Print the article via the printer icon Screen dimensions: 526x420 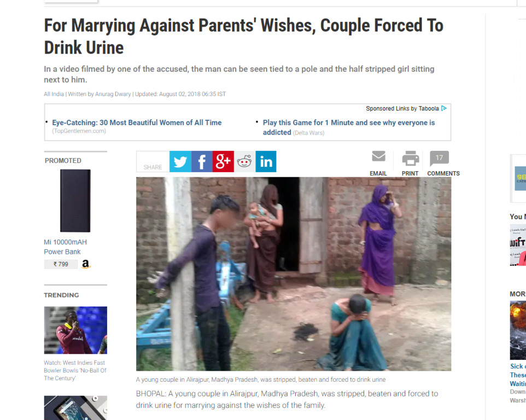[x=410, y=159]
